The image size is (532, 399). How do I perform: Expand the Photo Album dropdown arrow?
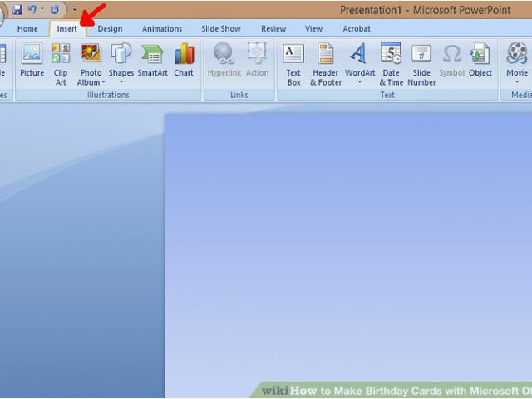click(x=103, y=82)
